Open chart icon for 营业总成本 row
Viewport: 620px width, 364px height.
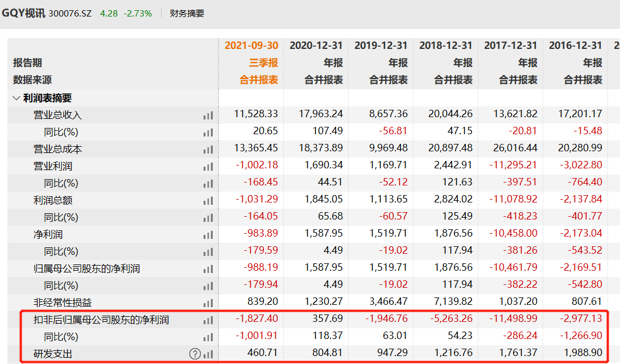208,150
